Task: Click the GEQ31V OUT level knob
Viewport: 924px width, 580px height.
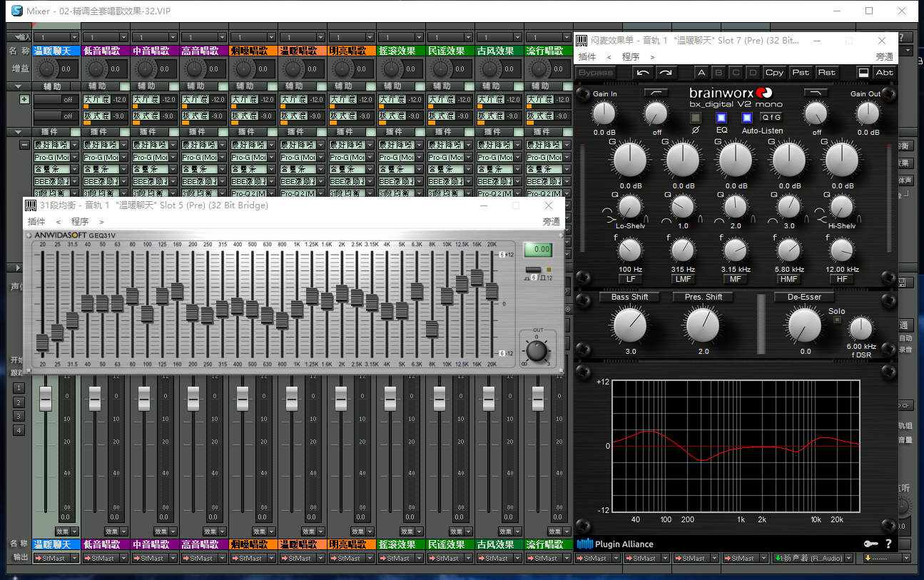Action: click(536, 350)
